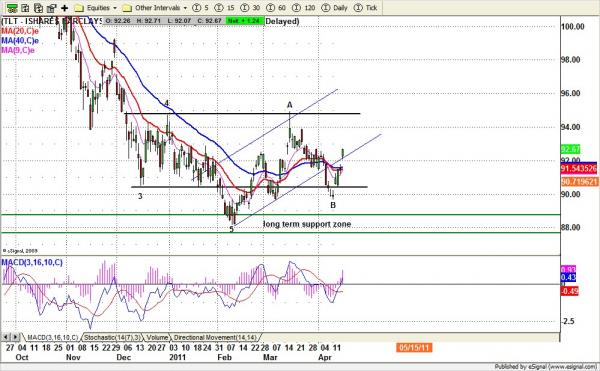Click the third toolbar icon with arrows

click(x=38, y=8)
